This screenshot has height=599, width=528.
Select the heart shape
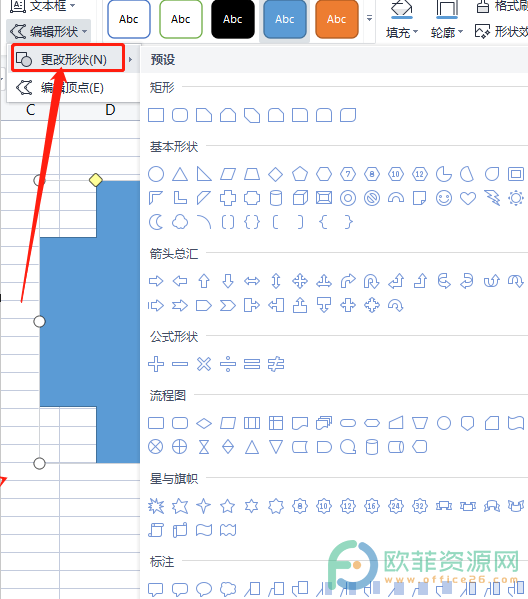pyautogui.click(x=468, y=198)
